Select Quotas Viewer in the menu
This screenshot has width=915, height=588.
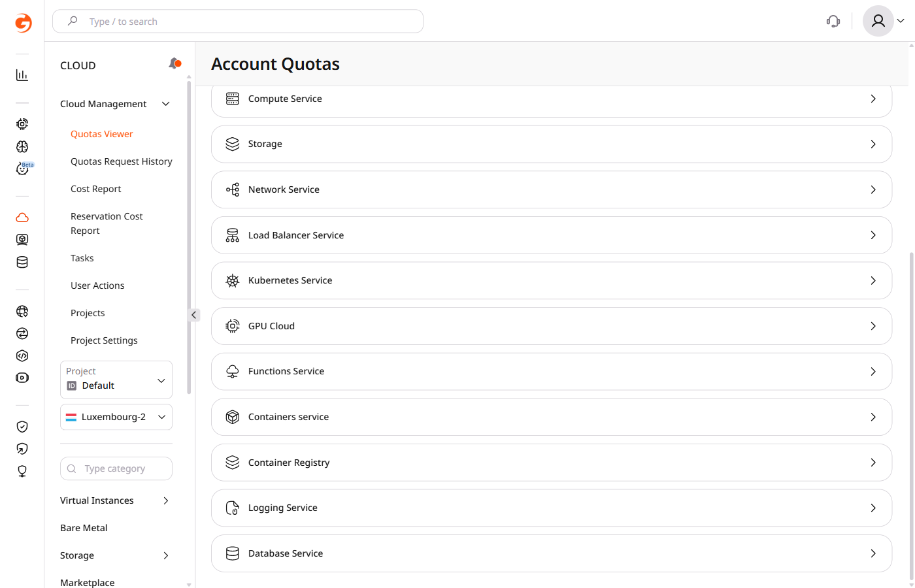(102, 134)
